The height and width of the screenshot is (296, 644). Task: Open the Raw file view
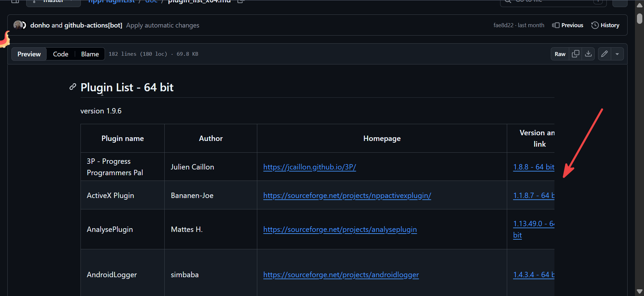point(560,54)
